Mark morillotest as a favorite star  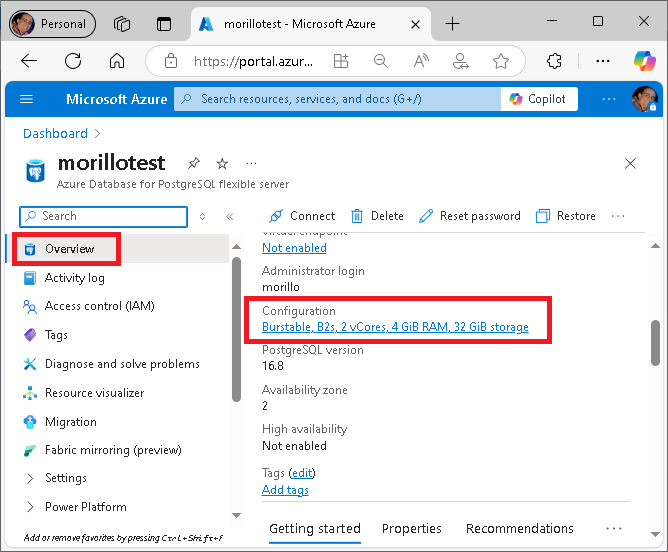tap(222, 163)
